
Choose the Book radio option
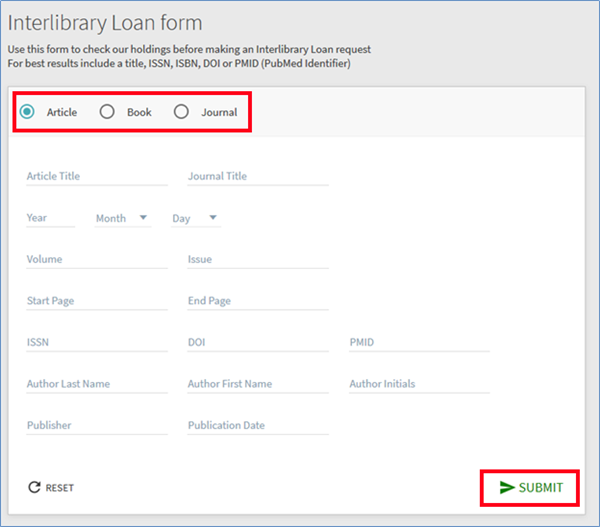point(107,112)
